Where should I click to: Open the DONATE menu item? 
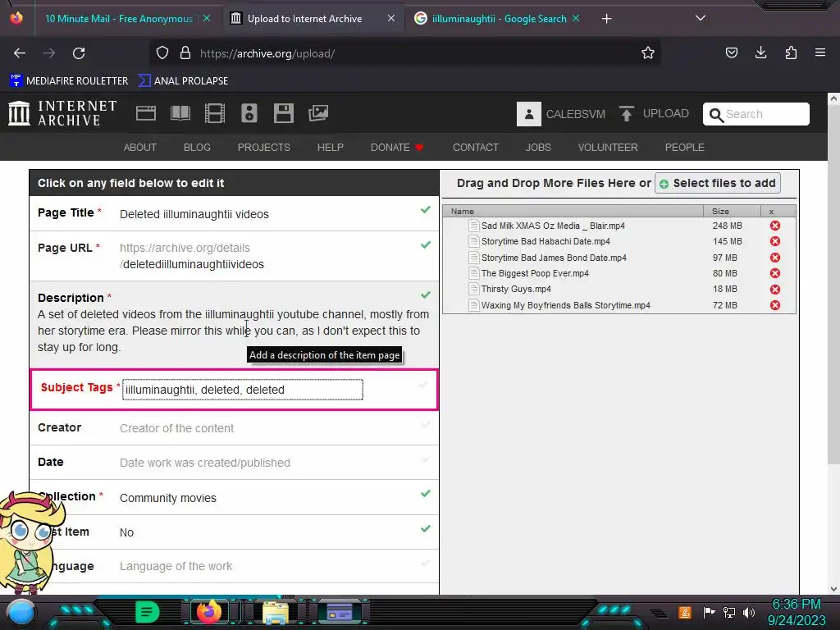pos(396,148)
